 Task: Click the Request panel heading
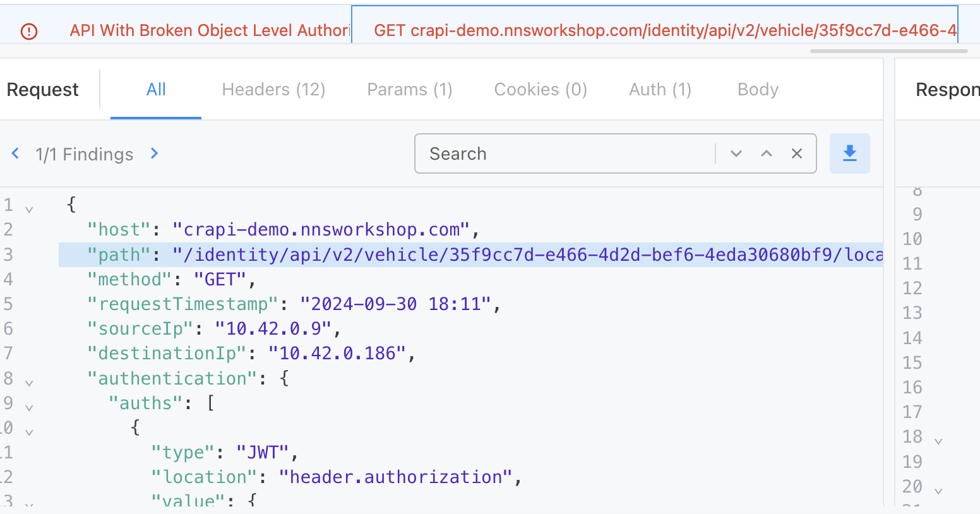43,90
